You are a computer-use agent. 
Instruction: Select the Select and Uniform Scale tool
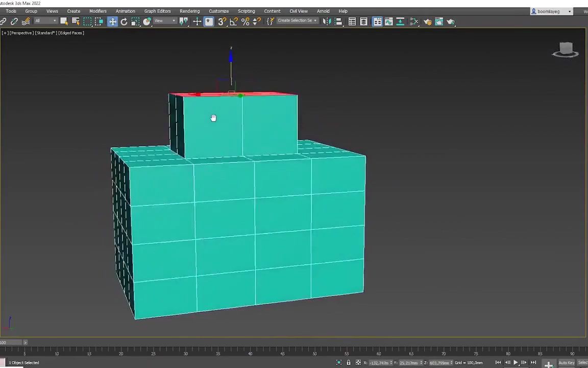click(x=135, y=21)
